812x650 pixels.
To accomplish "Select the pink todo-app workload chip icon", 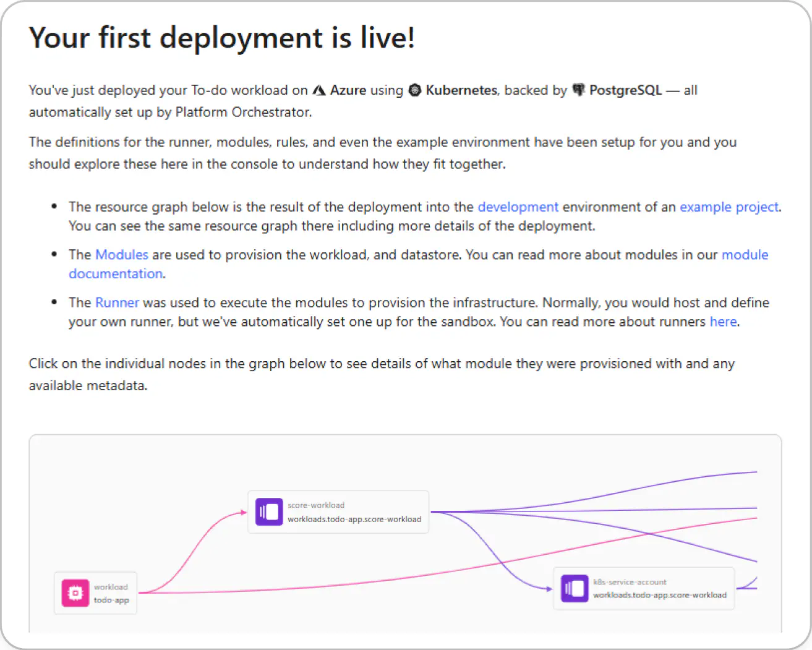I will [75, 593].
